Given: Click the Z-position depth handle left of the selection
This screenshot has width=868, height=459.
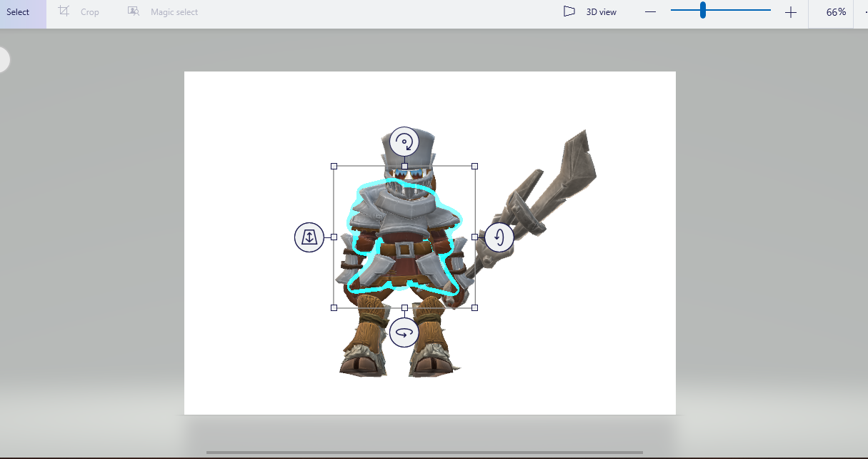Looking at the screenshot, I should (x=309, y=237).
